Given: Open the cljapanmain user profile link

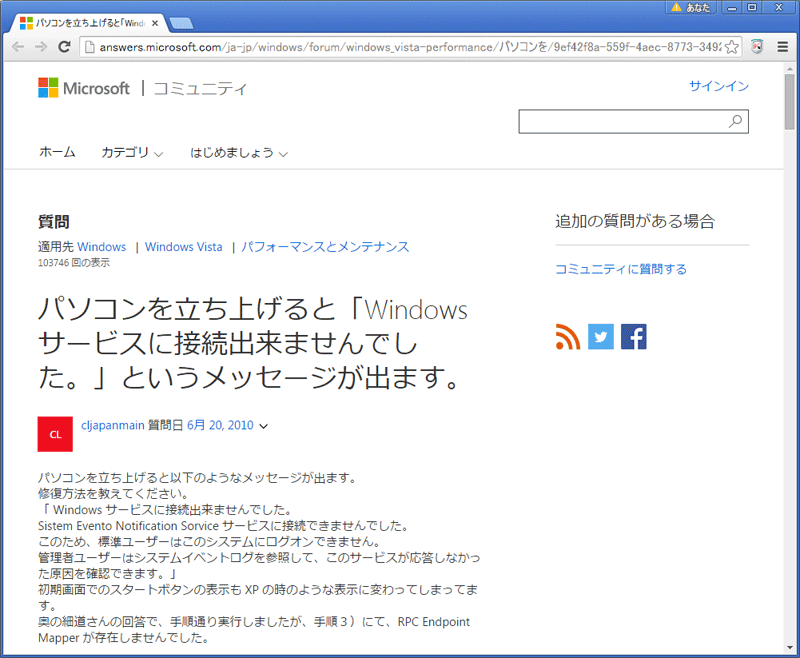Looking at the screenshot, I should click(112, 425).
